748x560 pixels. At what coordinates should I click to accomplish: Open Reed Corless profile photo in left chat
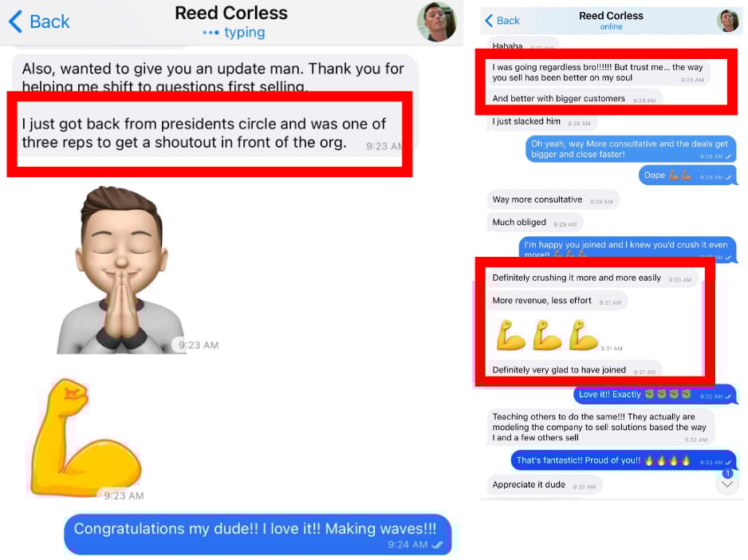[436, 22]
